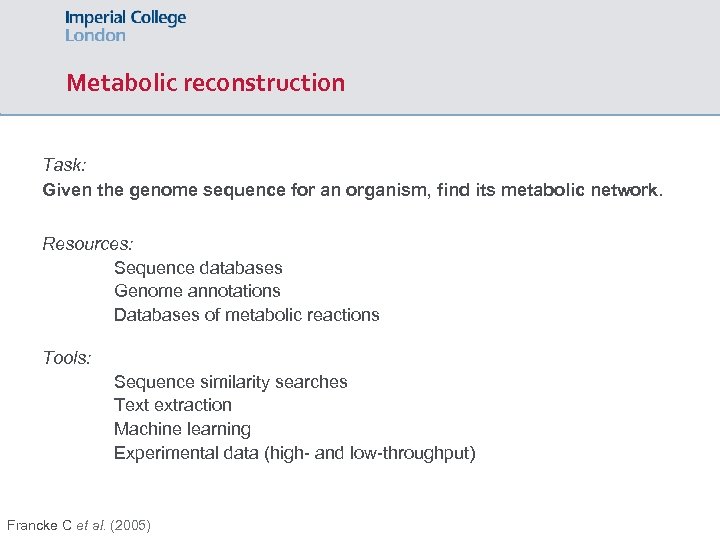720x540 pixels.
Task: Click the italic et al. in the citation
Action: [x=93, y=525]
